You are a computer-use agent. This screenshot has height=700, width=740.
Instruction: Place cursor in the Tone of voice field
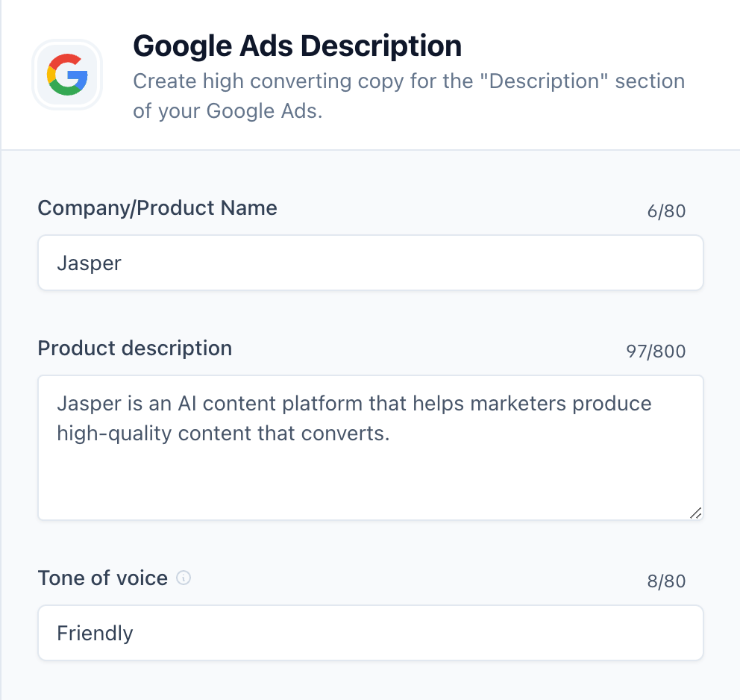(371, 632)
